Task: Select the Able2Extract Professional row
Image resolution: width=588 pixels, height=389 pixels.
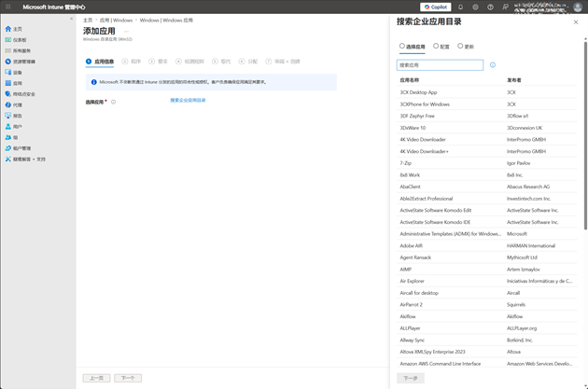Action: [x=487, y=199]
